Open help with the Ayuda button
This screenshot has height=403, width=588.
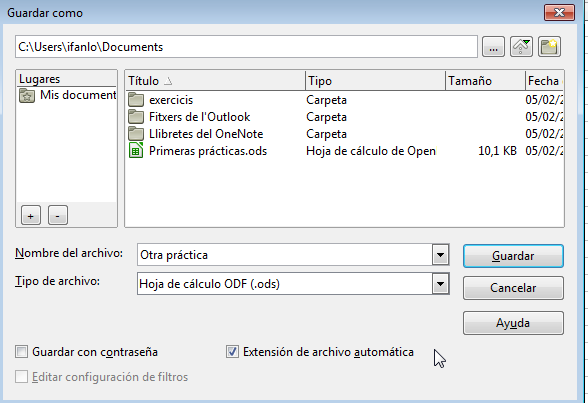pyautogui.click(x=513, y=323)
